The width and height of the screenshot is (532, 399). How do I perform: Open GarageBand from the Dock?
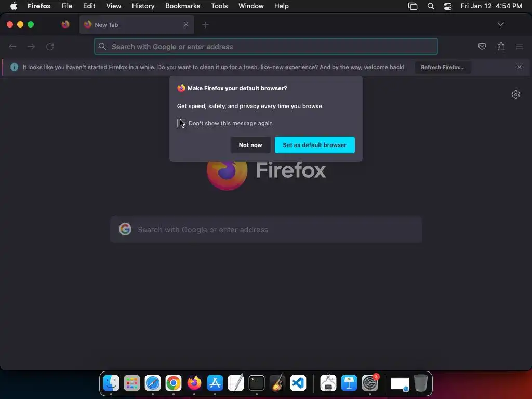pos(277,383)
